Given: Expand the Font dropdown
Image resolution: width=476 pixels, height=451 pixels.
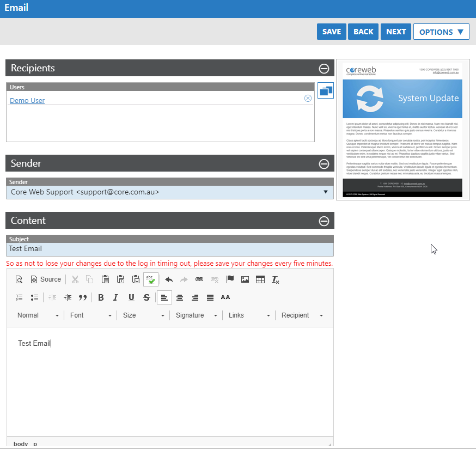Looking at the screenshot, I should (x=90, y=315).
